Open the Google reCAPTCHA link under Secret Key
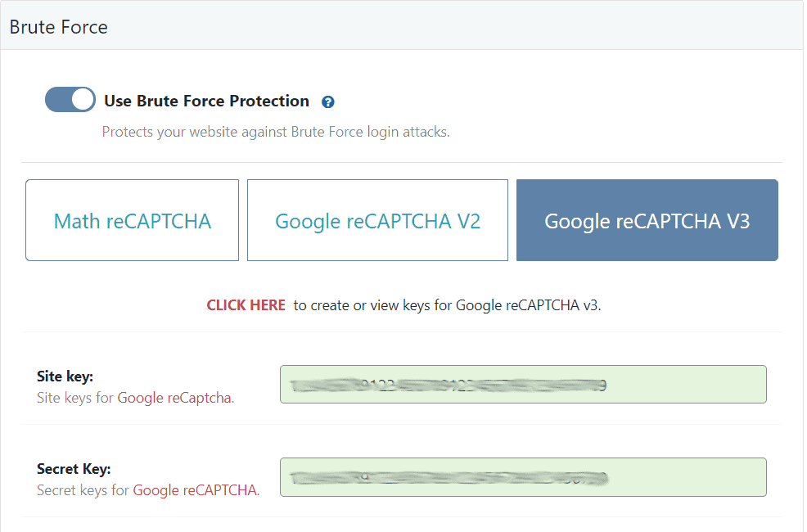807x532 pixels. click(195, 490)
